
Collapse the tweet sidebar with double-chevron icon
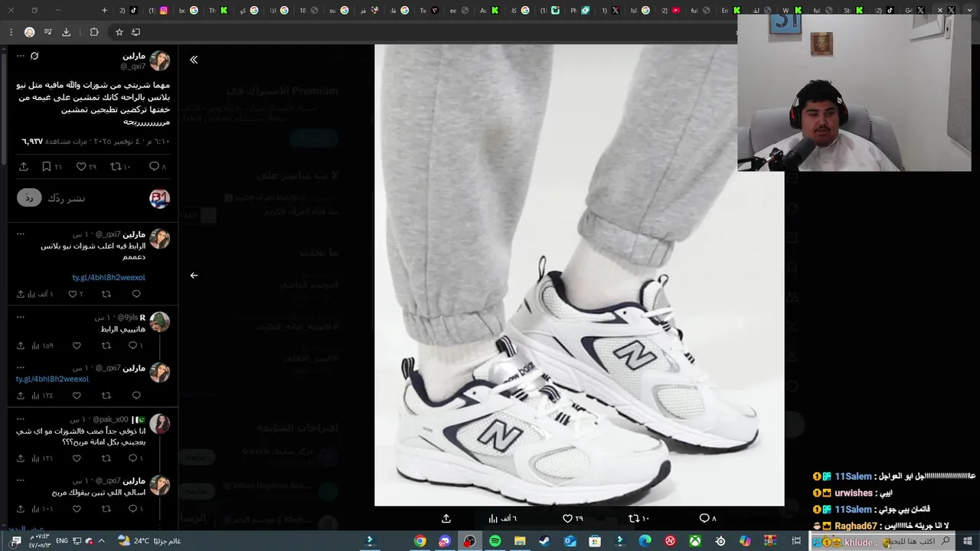[194, 60]
